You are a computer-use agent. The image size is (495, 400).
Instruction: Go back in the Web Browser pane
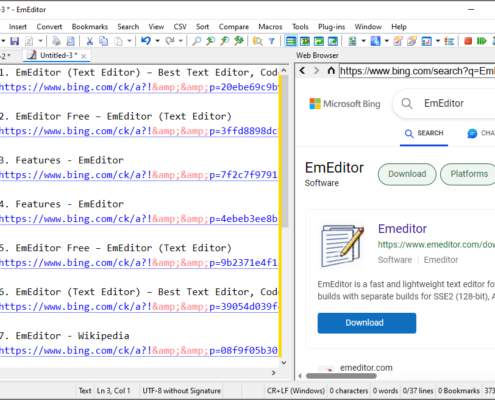click(303, 71)
